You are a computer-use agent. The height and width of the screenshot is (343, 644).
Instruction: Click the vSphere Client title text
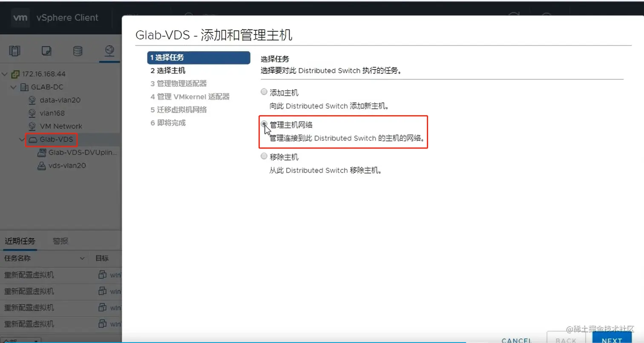coord(67,17)
